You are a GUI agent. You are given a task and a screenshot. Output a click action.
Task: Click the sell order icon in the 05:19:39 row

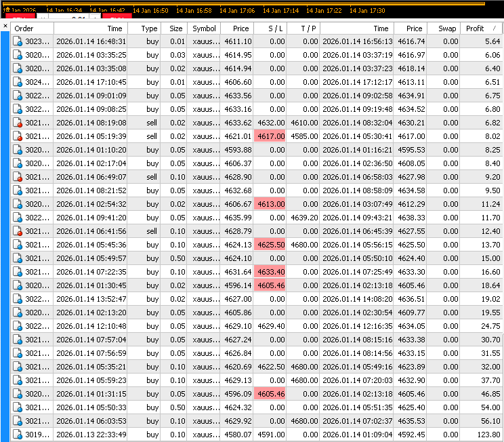click(18, 136)
